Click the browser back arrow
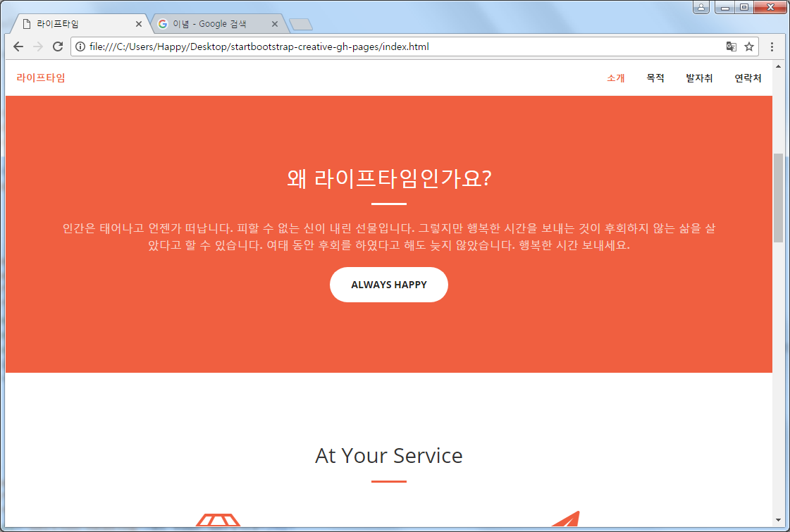The width and height of the screenshot is (790, 532). (x=18, y=47)
